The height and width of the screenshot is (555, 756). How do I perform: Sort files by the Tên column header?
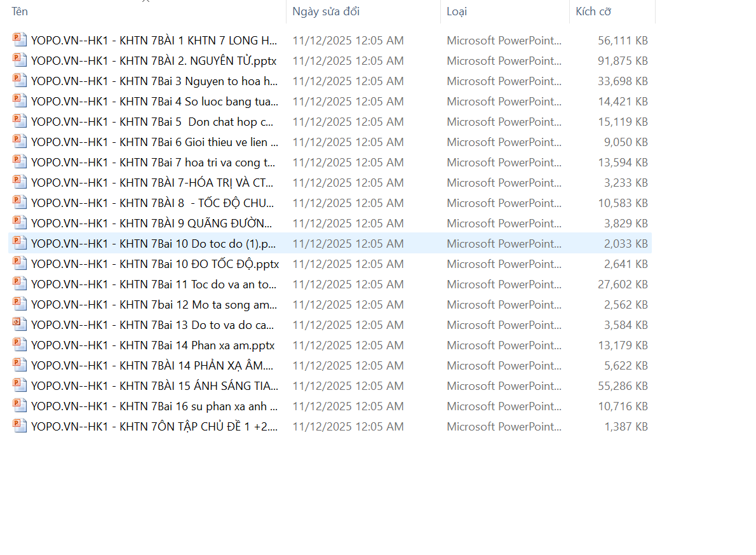20,11
